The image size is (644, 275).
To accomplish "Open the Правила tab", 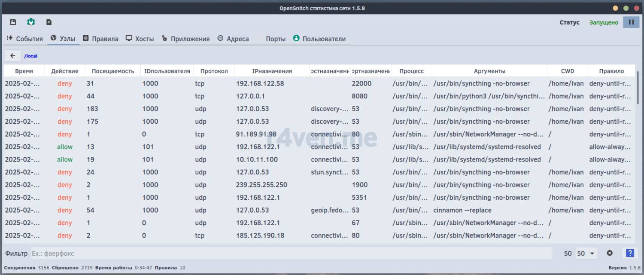I will [100, 39].
